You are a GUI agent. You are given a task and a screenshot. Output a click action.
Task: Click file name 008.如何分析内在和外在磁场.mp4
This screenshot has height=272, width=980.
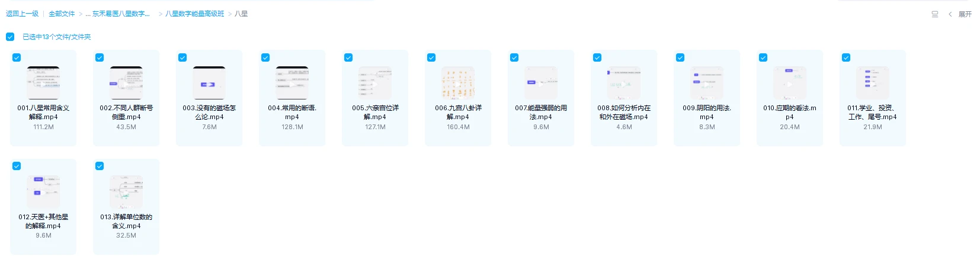[x=624, y=113]
